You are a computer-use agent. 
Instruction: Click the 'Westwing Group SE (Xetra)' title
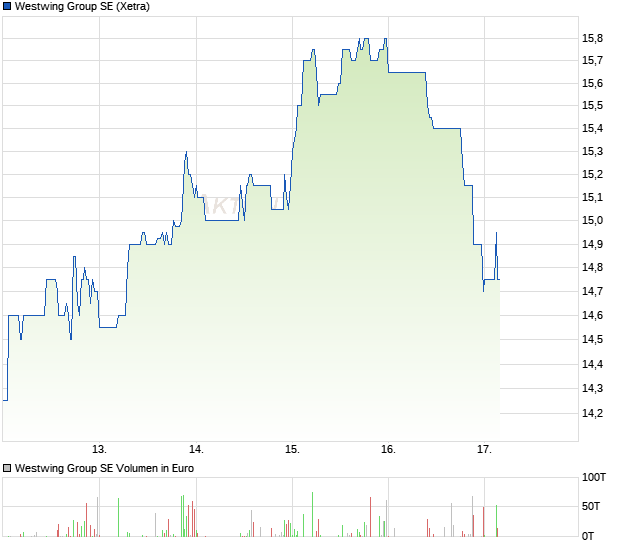point(82,6)
